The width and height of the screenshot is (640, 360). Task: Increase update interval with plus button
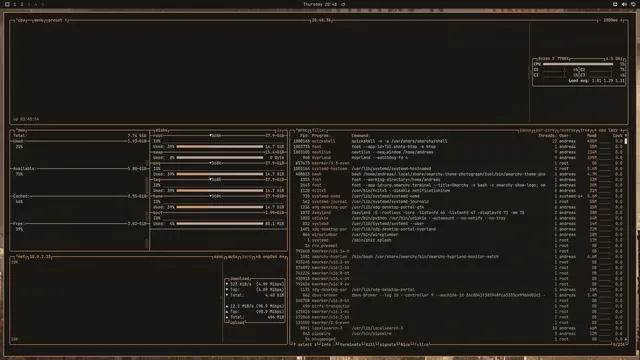[622, 20]
